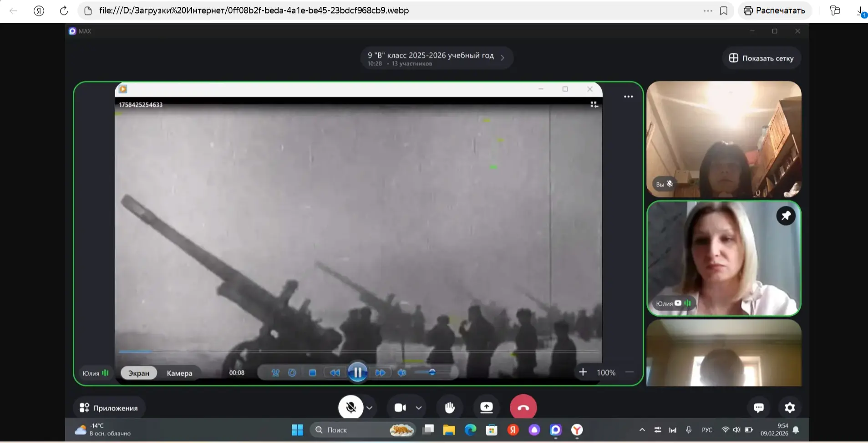Screen dimensions: 868x443
Task: Switch to the Экран tab
Action: 139,373
